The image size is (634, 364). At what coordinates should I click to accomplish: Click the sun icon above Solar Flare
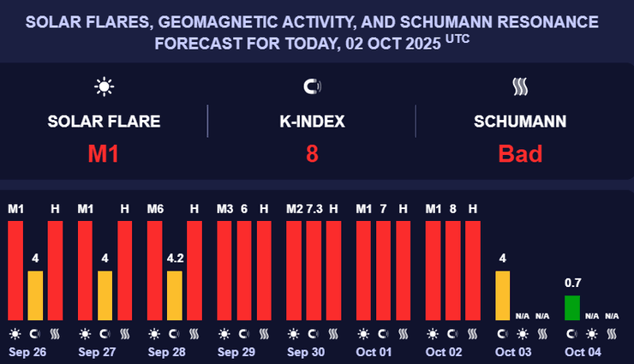coord(105,86)
